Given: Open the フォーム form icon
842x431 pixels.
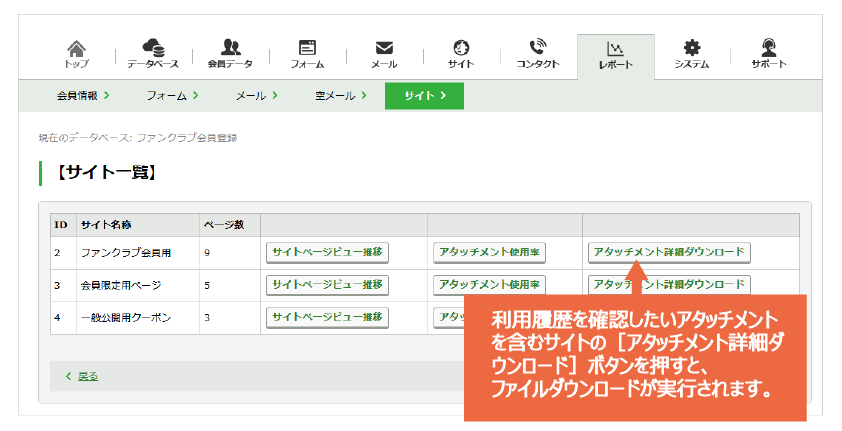Looking at the screenshot, I should click(307, 48).
